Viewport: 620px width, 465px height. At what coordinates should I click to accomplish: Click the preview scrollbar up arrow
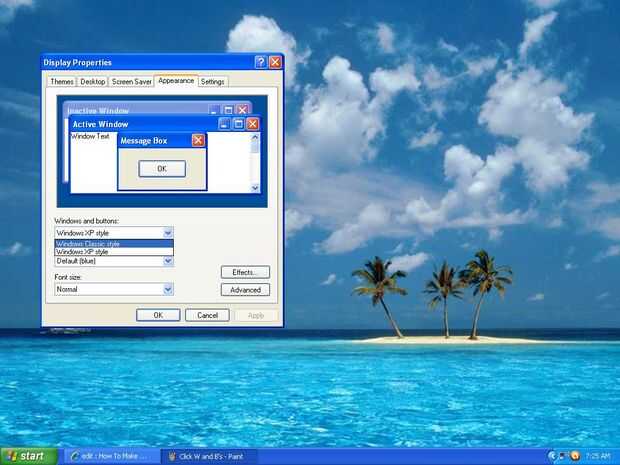pyautogui.click(x=255, y=137)
